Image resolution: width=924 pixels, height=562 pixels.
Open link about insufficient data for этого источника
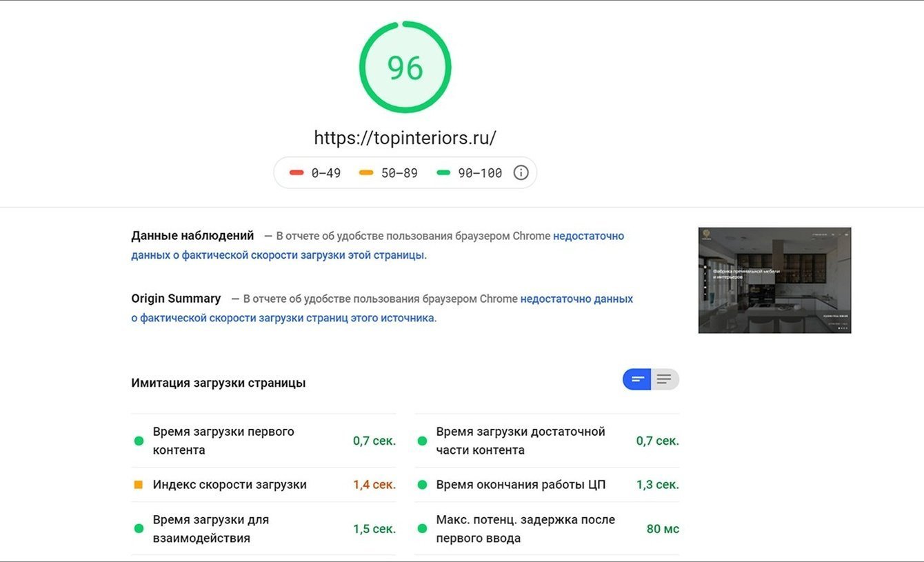pyautogui.click(x=382, y=308)
